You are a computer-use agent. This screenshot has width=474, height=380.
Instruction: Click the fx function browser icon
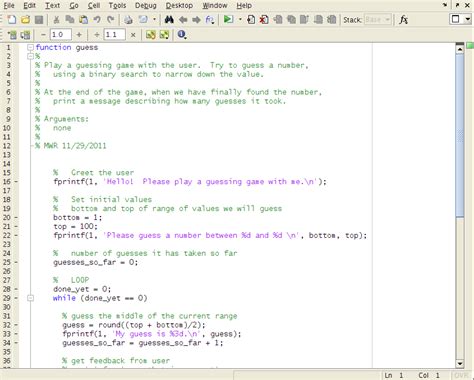pyautogui.click(x=404, y=20)
